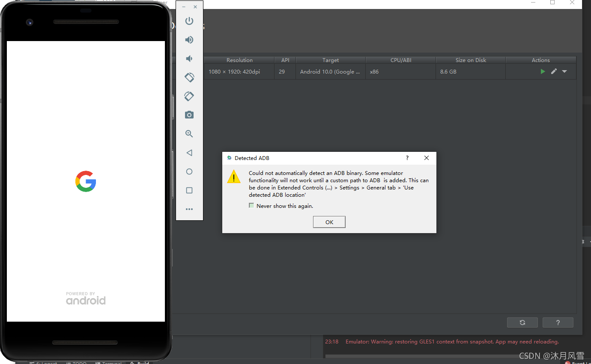Image resolution: width=591 pixels, height=364 pixels.
Task: Select the API level '29' cell
Action: (285, 72)
